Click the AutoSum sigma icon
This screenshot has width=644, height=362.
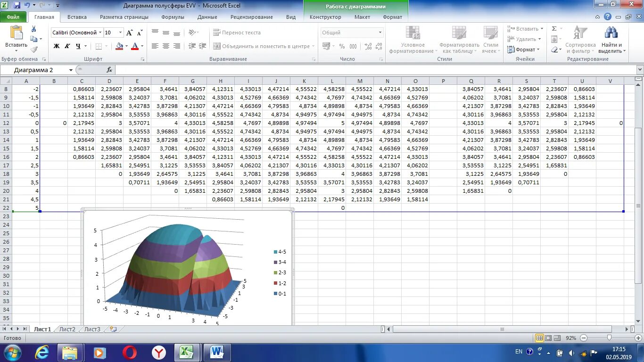tap(554, 29)
